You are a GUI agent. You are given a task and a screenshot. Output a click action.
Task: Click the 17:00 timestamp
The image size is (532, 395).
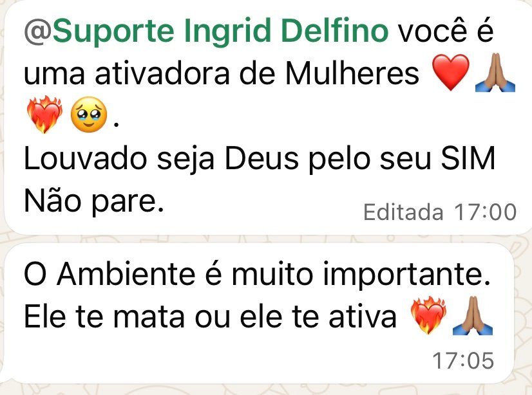pyautogui.click(x=485, y=212)
